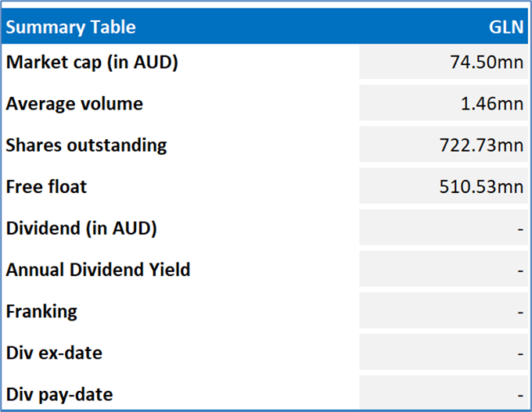The image size is (532, 412).
Task: Click the Summary Table header cell
Action: coord(71,27)
